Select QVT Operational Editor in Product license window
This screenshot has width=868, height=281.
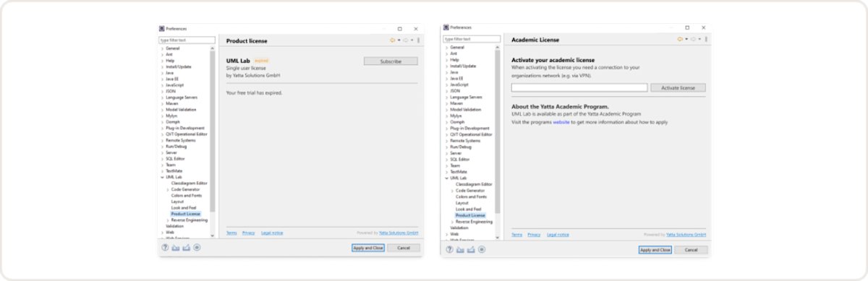click(187, 134)
